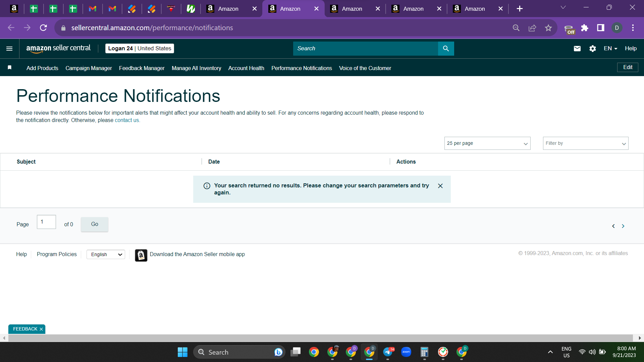Open the Chrome extensions puzzle icon
The height and width of the screenshot is (362, 644).
585,28
